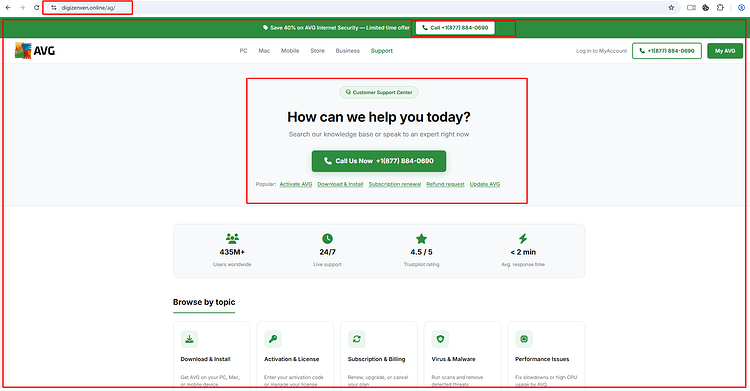The height and width of the screenshot is (391, 750).
Task: Click the Customer Support Center badge
Action: (x=379, y=92)
